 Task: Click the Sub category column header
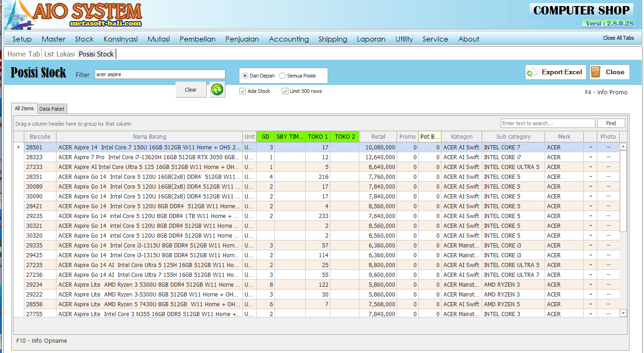coord(513,137)
